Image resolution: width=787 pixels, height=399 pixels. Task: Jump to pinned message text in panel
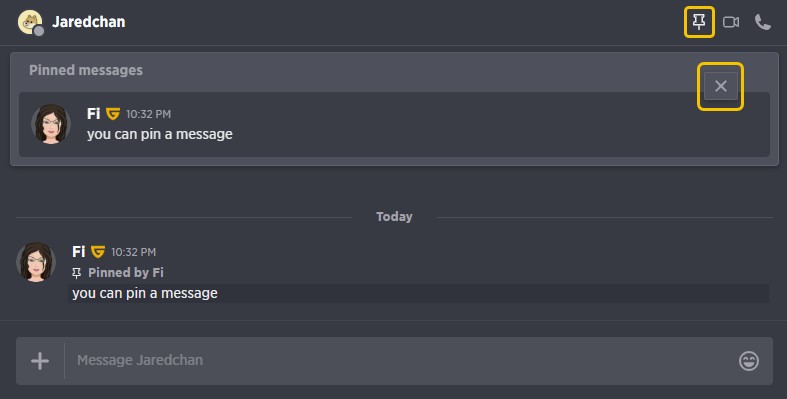pos(160,135)
